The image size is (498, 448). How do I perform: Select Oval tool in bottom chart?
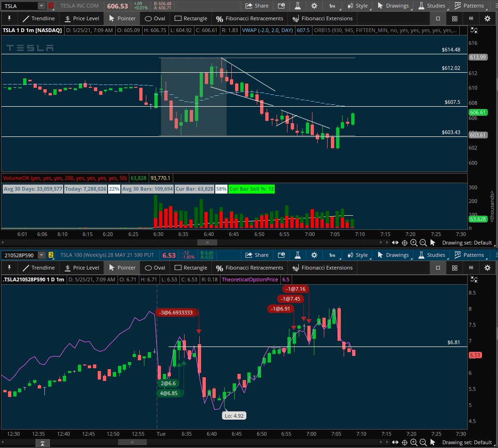(x=155, y=268)
